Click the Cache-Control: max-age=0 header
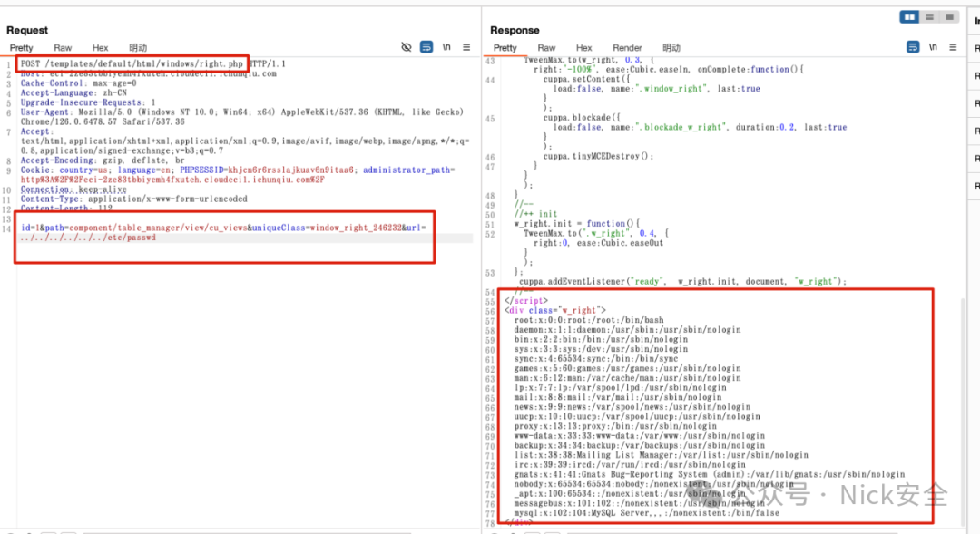Image resolution: width=980 pixels, height=534 pixels. [78, 83]
